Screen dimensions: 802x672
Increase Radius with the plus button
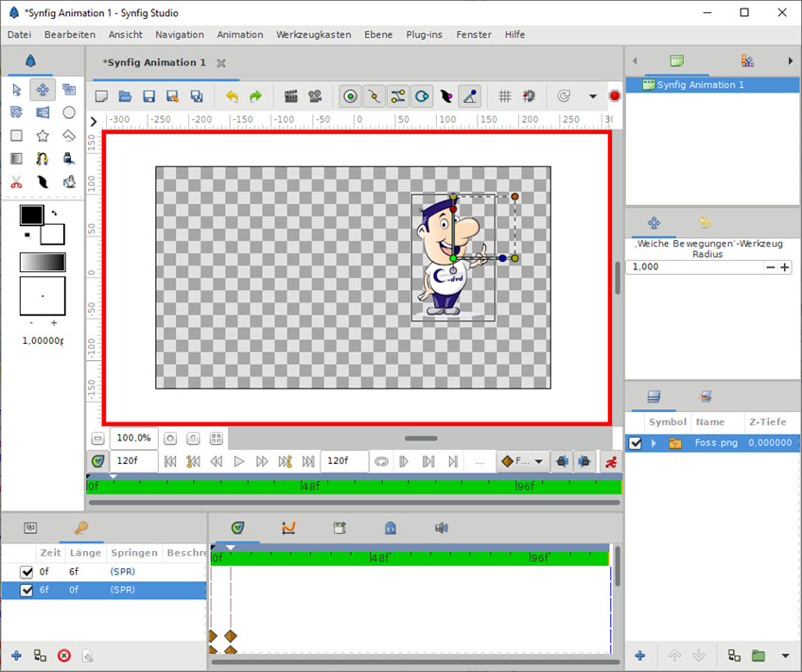pyautogui.click(x=785, y=267)
